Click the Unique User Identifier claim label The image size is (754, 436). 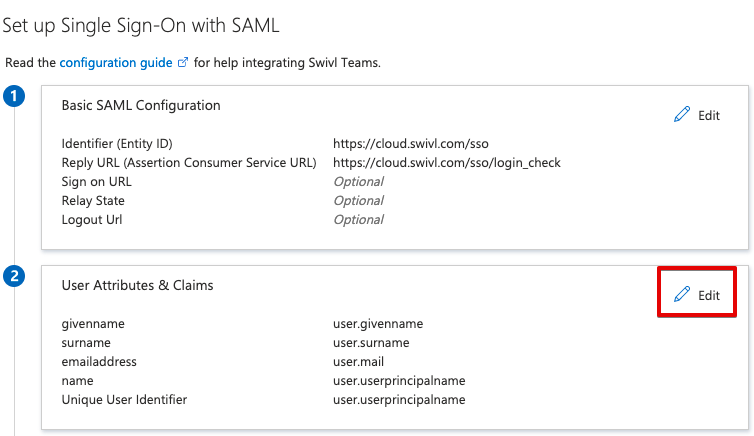click(124, 399)
